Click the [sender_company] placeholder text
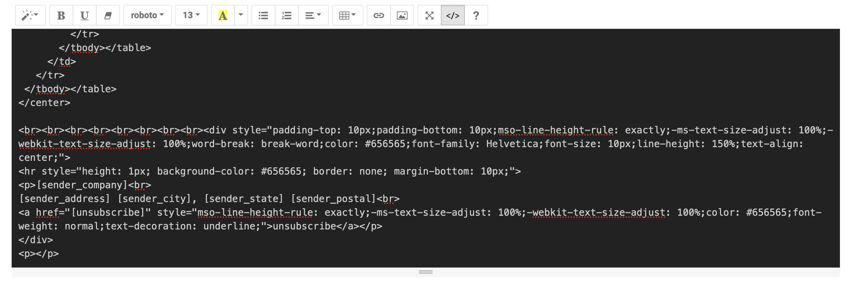 click(x=82, y=185)
